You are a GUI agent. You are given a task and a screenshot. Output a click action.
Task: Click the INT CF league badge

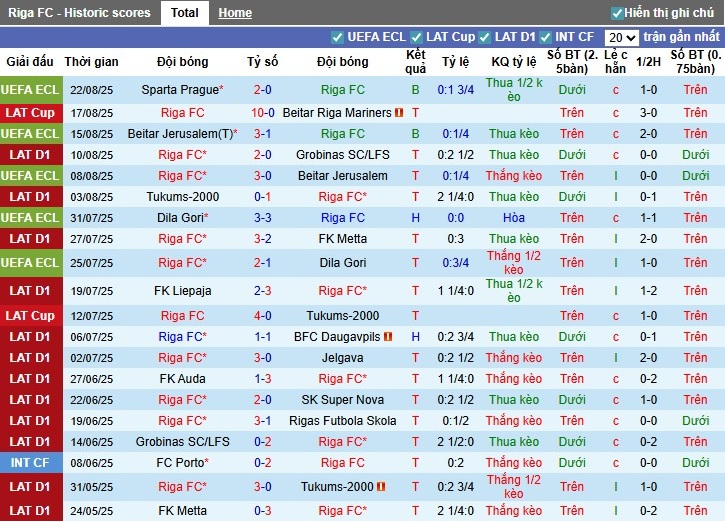click(x=30, y=463)
